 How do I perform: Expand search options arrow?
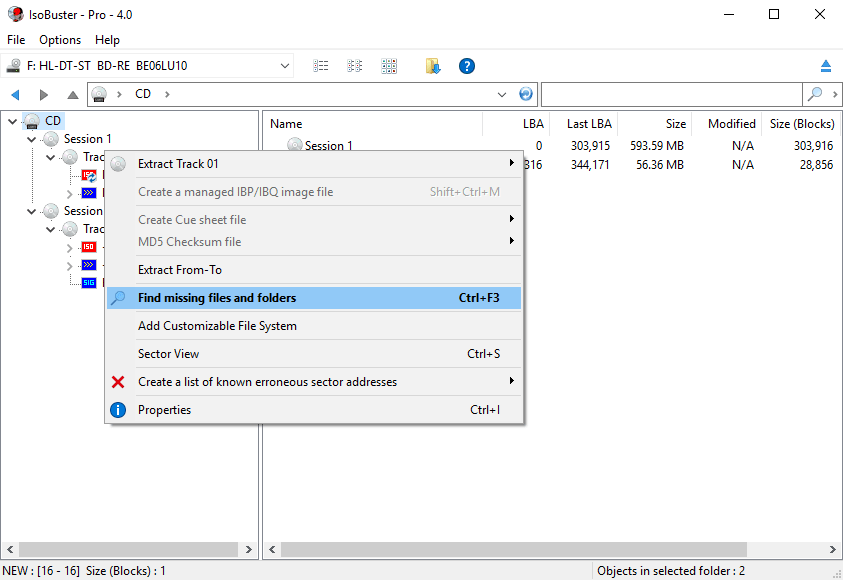pyautogui.click(x=834, y=94)
